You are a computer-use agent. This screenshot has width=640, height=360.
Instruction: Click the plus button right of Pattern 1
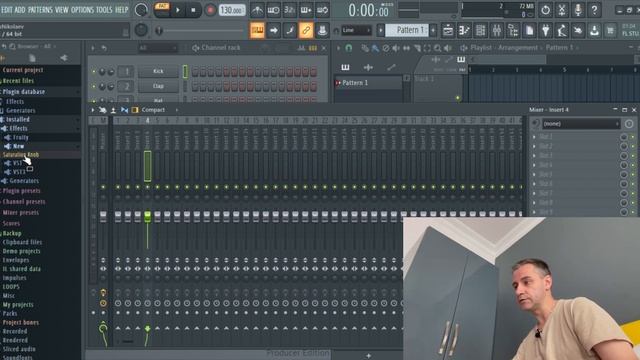[x=433, y=30]
